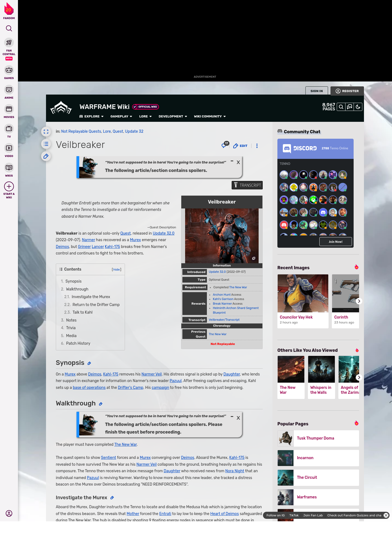Edit the Walkthrough section
This screenshot has width=392, height=545.
pos(101,404)
